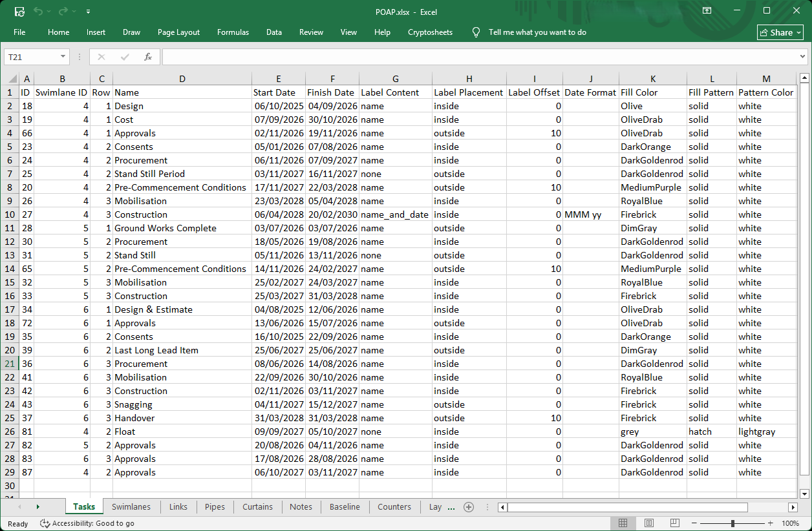Click the Redo arrow icon
The height and width of the screenshot is (531, 812).
63,12
